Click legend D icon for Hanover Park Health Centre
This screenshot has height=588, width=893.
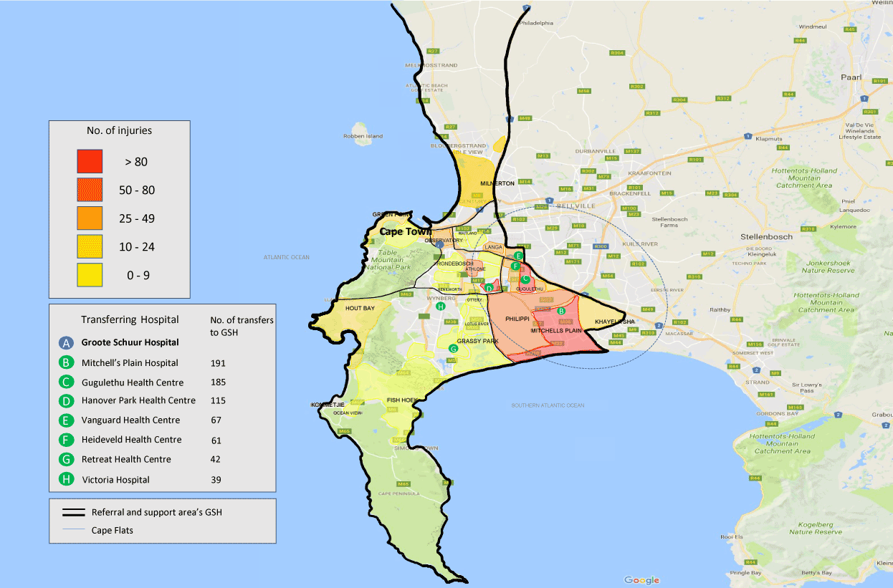[x=67, y=401]
